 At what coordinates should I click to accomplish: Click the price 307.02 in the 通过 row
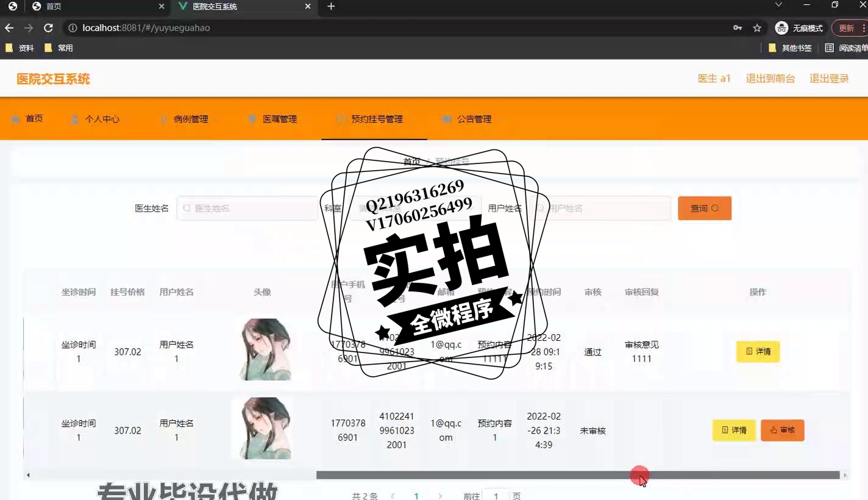tap(127, 352)
